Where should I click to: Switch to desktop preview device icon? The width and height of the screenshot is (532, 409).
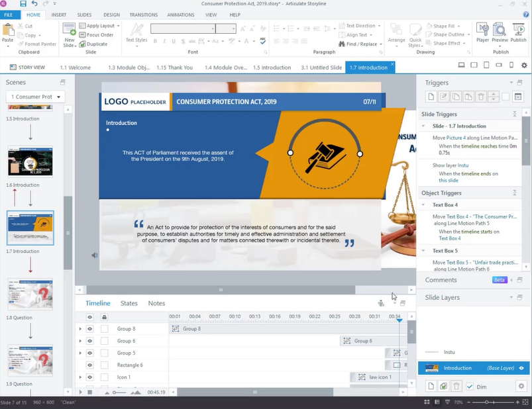(461, 65)
